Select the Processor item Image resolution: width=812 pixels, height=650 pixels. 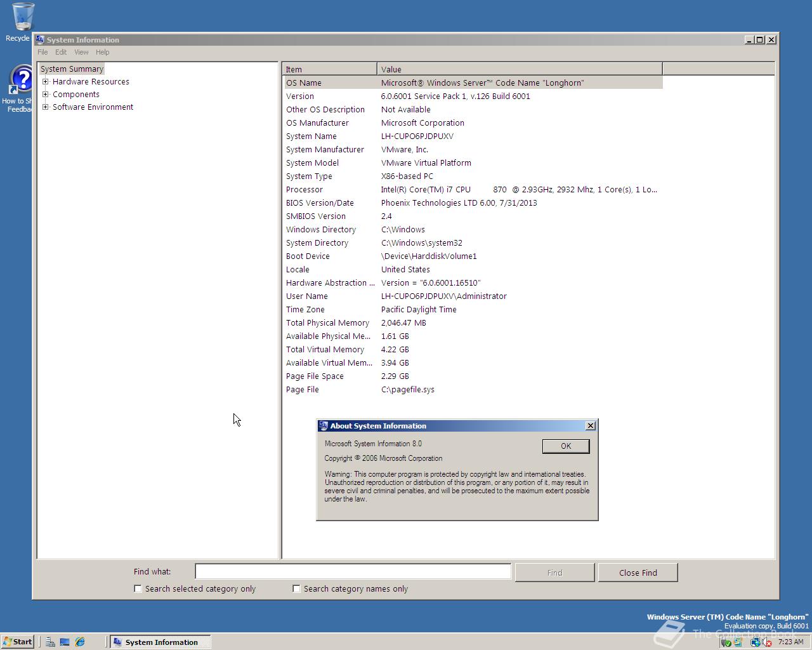pos(304,189)
